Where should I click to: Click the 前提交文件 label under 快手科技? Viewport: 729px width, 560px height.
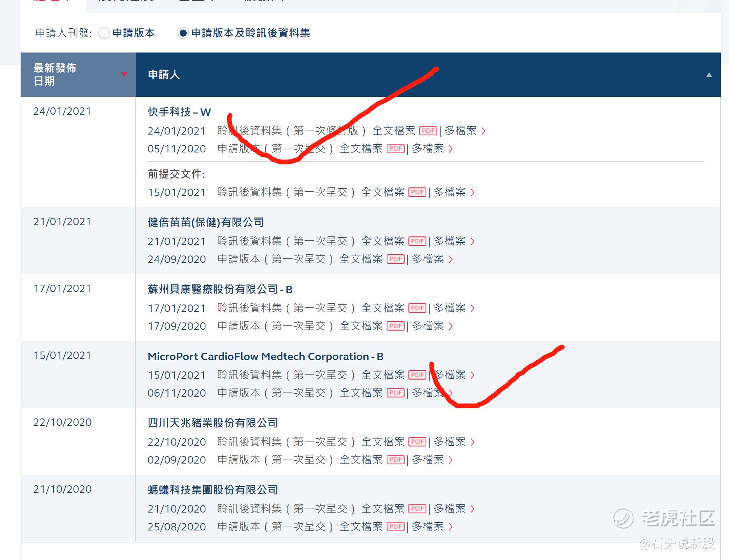176,174
